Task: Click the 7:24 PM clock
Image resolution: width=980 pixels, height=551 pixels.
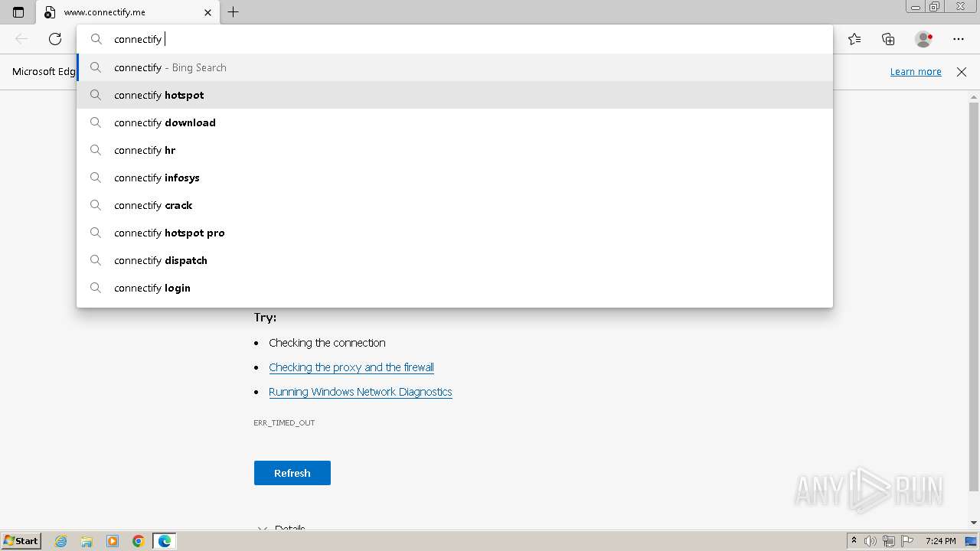Action: tap(940, 541)
